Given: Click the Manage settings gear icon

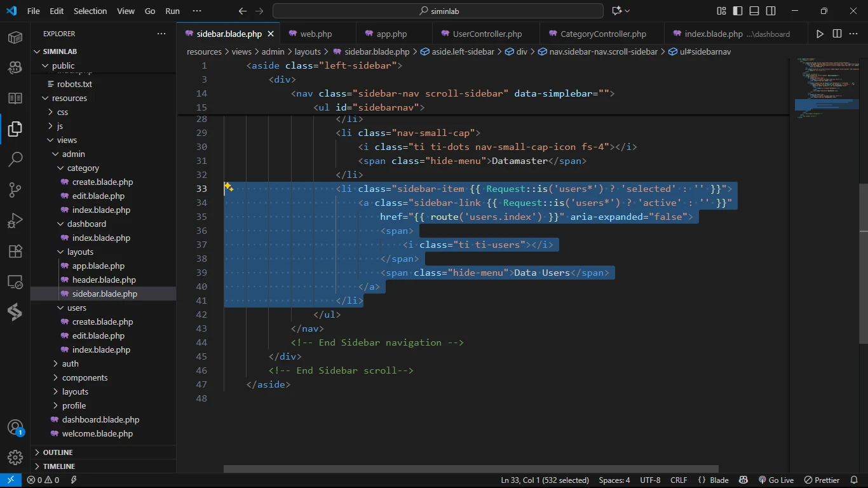Looking at the screenshot, I should [15, 457].
